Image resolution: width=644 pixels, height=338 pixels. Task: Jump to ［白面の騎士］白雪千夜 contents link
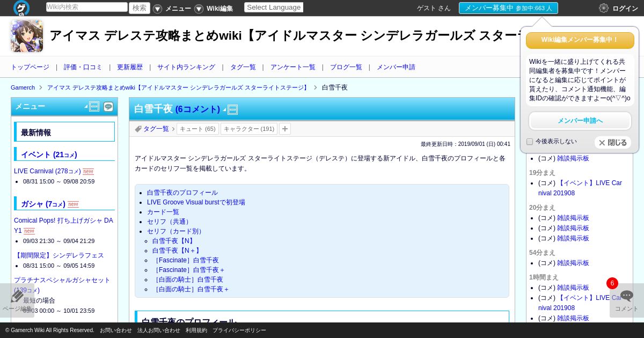(188, 280)
